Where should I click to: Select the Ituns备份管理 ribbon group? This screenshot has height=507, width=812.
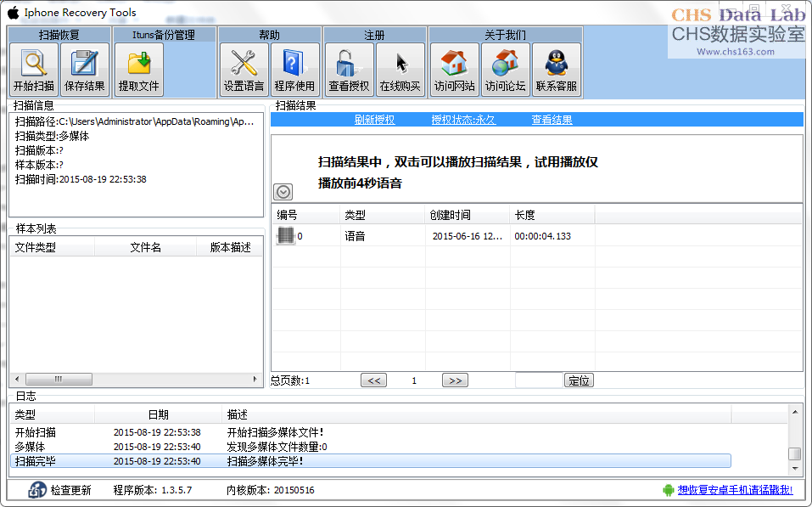[164, 35]
